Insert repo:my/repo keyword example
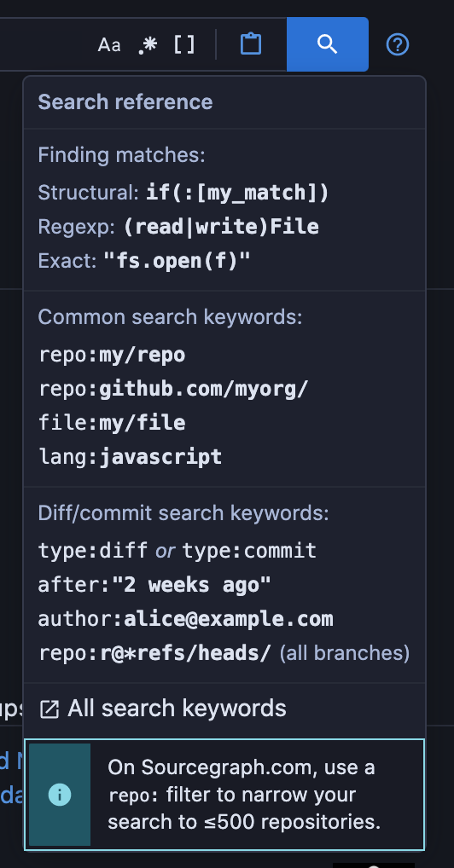 click(x=112, y=355)
